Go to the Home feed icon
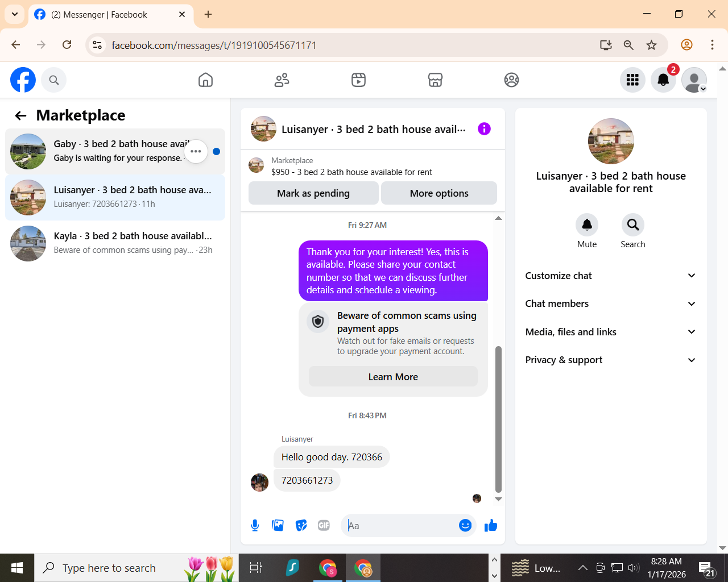 [x=205, y=80]
